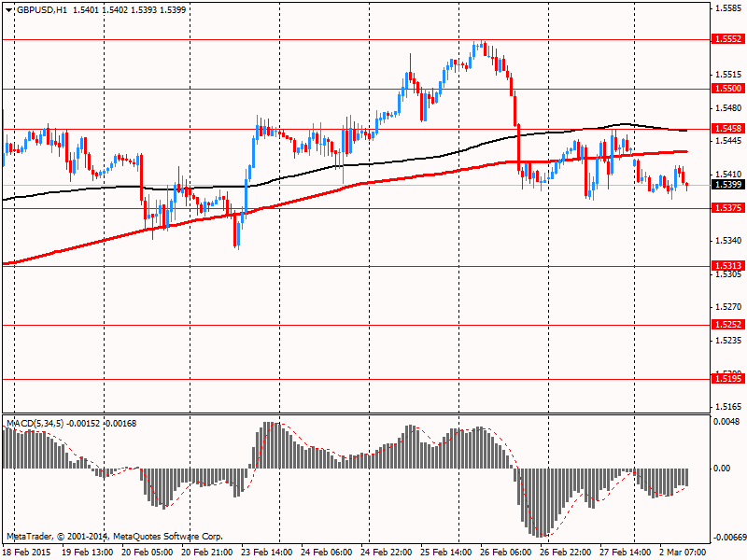Select the 1.5195 support price label
747x560 pixels.
[x=727, y=379]
